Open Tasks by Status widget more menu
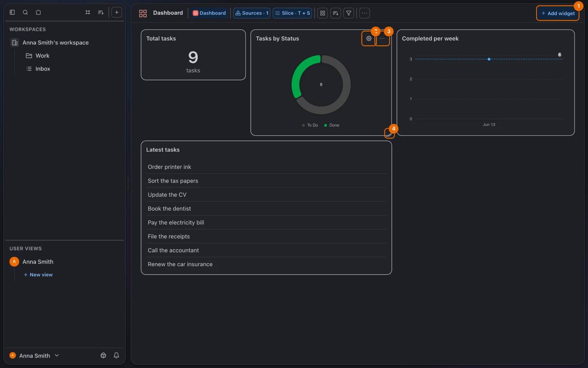This screenshot has height=368, width=588. 382,39
